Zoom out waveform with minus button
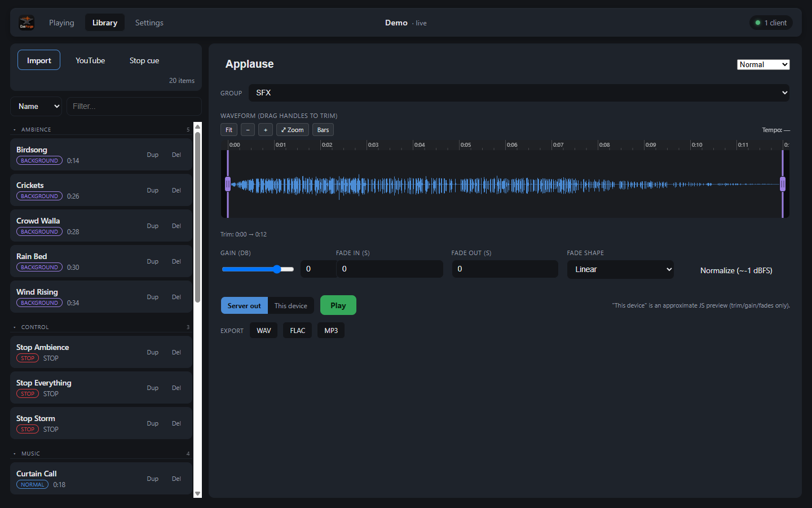812x508 pixels. (x=248, y=130)
